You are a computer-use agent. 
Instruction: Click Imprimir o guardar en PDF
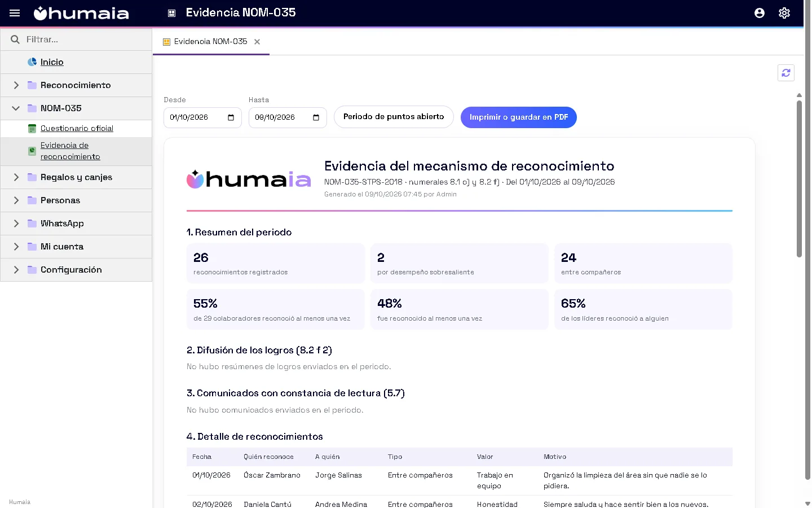pos(519,117)
